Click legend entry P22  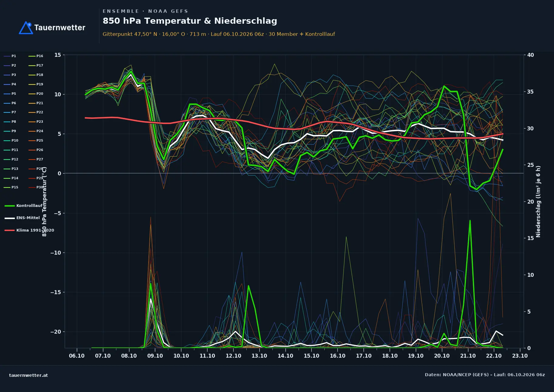click(x=36, y=112)
